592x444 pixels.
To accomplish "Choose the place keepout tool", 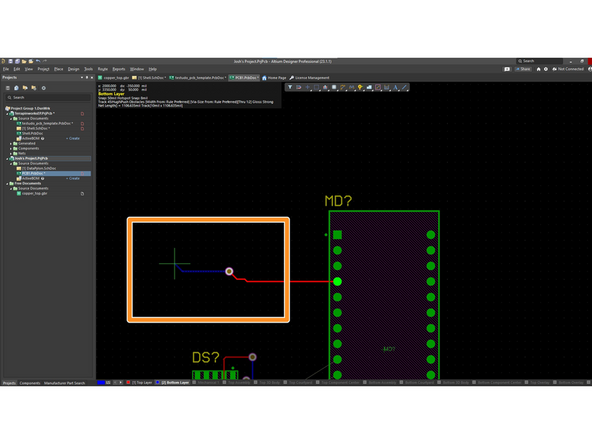I will pos(378,88).
